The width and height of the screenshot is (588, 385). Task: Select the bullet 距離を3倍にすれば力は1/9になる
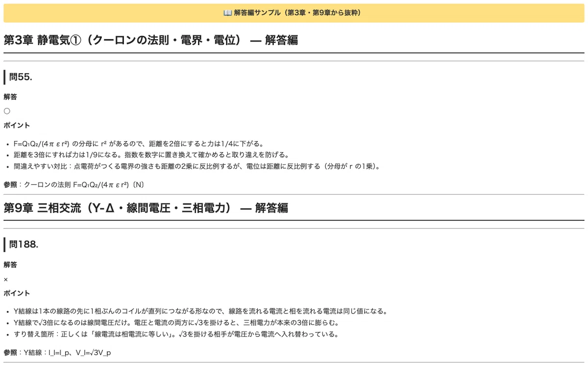click(x=151, y=155)
